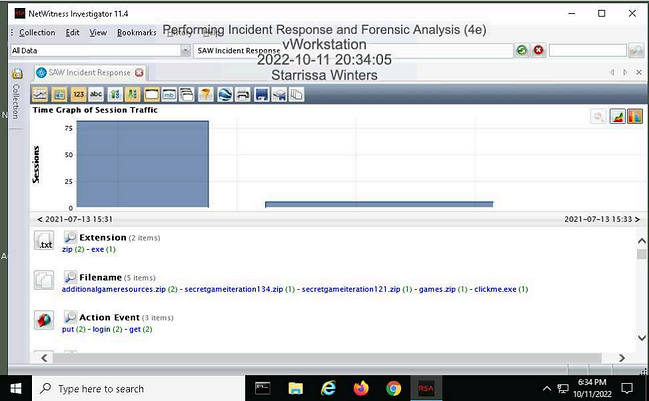The height and width of the screenshot is (401, 649).
Task: Click the vertical scrollbar down arrow
Action: pos(642,338)
